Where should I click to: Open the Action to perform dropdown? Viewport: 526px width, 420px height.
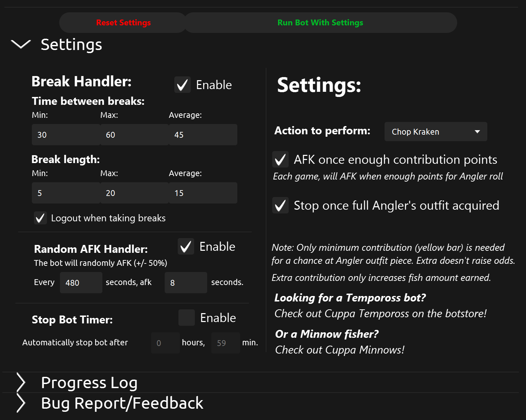436,132
